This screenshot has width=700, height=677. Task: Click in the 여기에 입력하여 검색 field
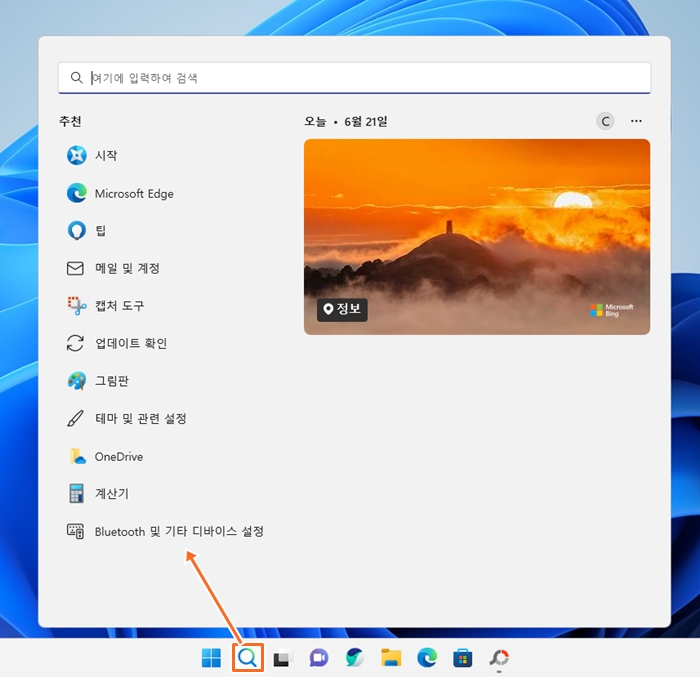(x=354, y=78)
